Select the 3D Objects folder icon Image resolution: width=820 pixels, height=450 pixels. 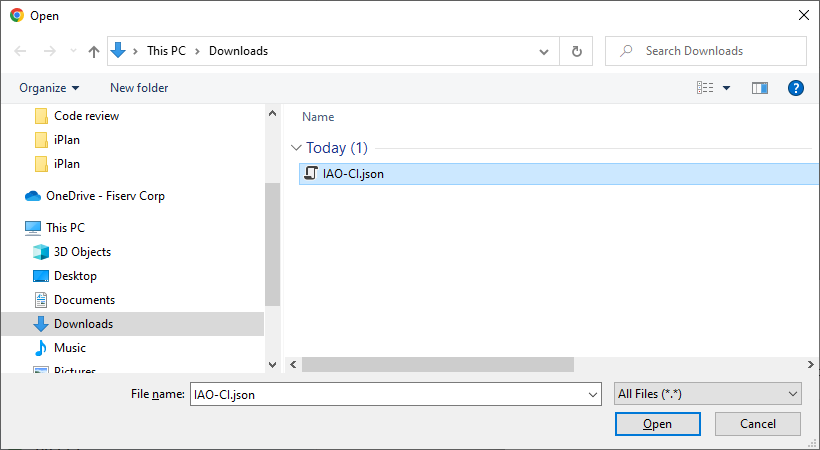pyautogui.click(x=41, y=252)
